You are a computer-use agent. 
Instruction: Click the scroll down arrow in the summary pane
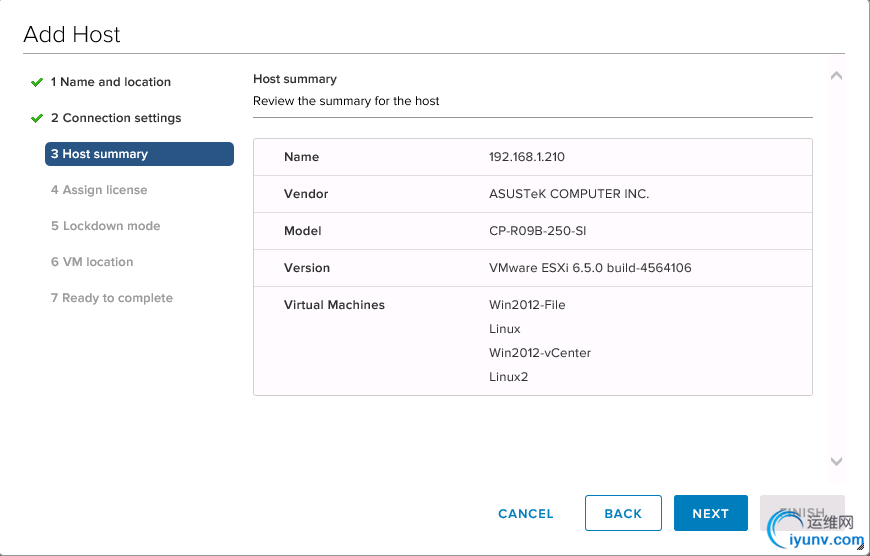click(x=836, y=461)
